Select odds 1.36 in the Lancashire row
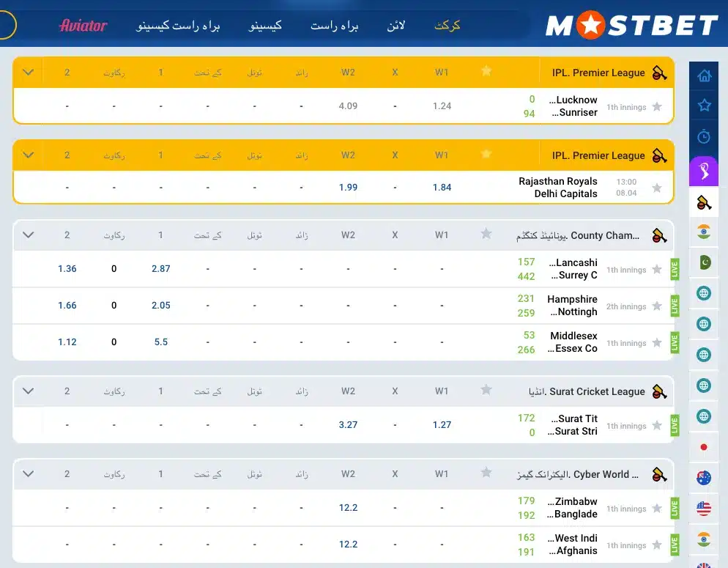 coord(67,268)
